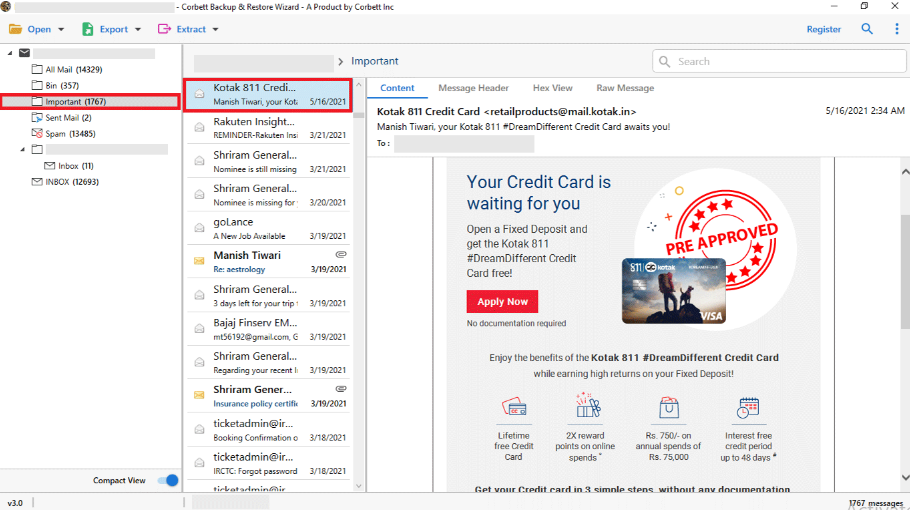The image size is (910, 510).
Task: Open Manish Tiwari Re: aestrology email
Action: pos(268,262)
